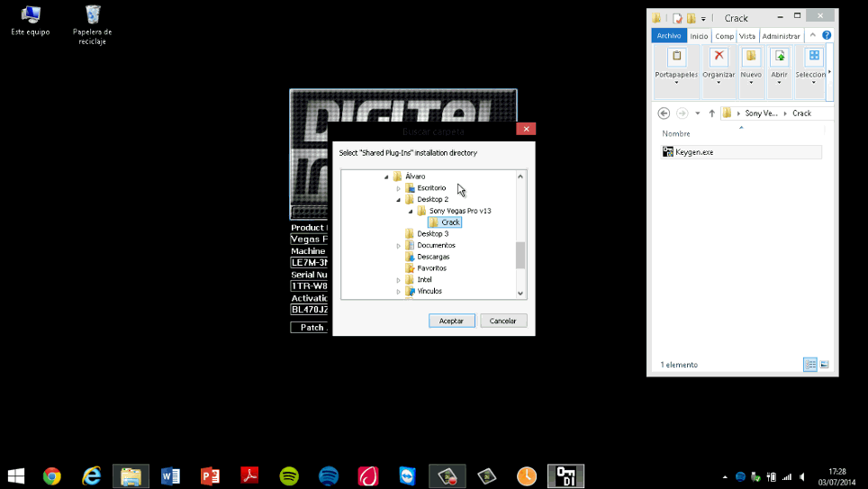Screen dimensions: 868x489
Task: Open the Windows Start button
Action: pos(16,476)
